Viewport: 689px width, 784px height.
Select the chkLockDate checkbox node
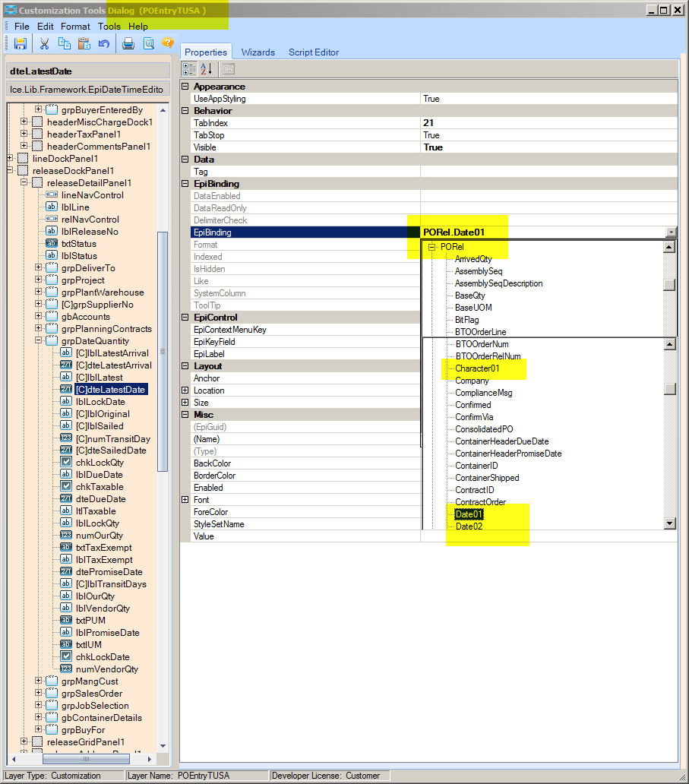103,657
